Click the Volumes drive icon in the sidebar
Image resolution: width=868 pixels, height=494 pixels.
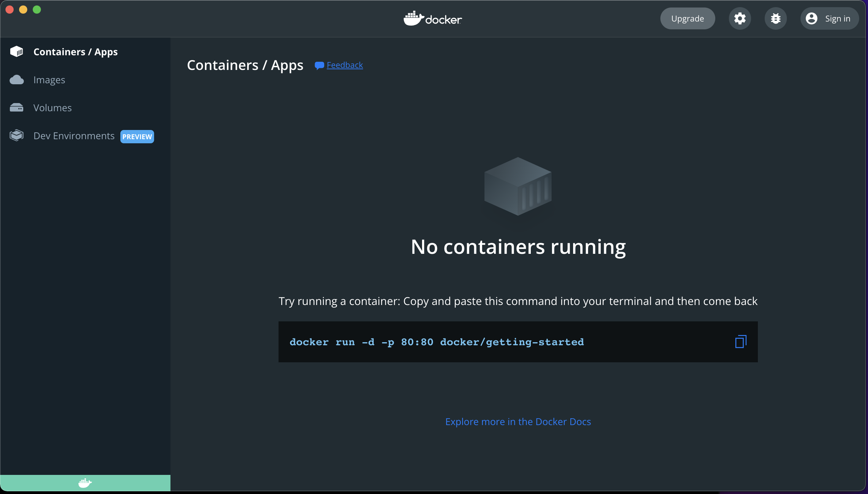pyautogui.click(x=16, y=108)
